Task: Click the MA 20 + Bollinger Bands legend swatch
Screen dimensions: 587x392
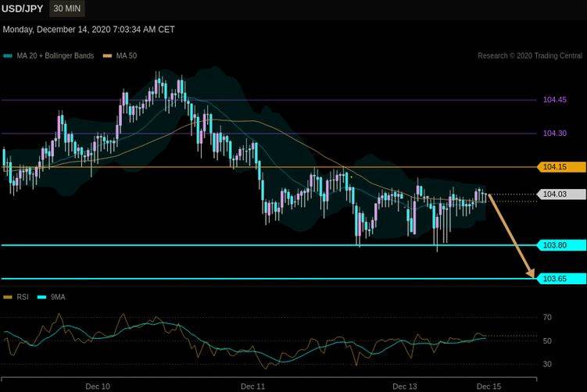Action: (x=8, y=56)
